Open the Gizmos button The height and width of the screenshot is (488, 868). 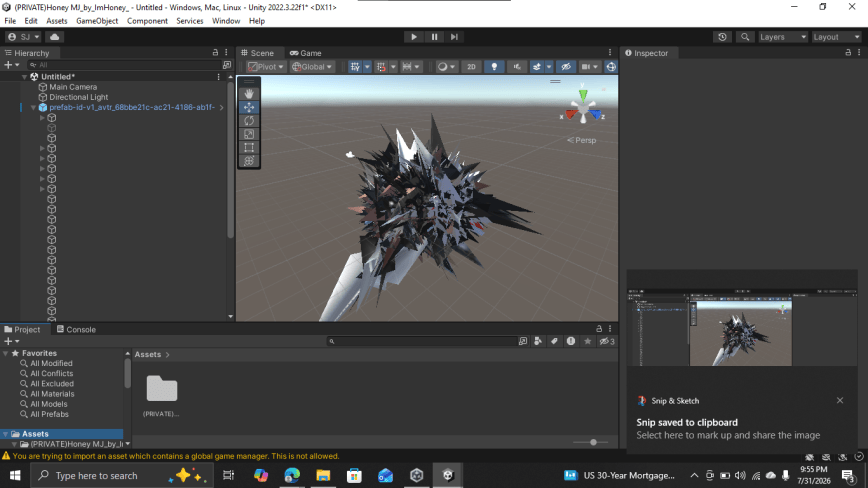(611, 66)
